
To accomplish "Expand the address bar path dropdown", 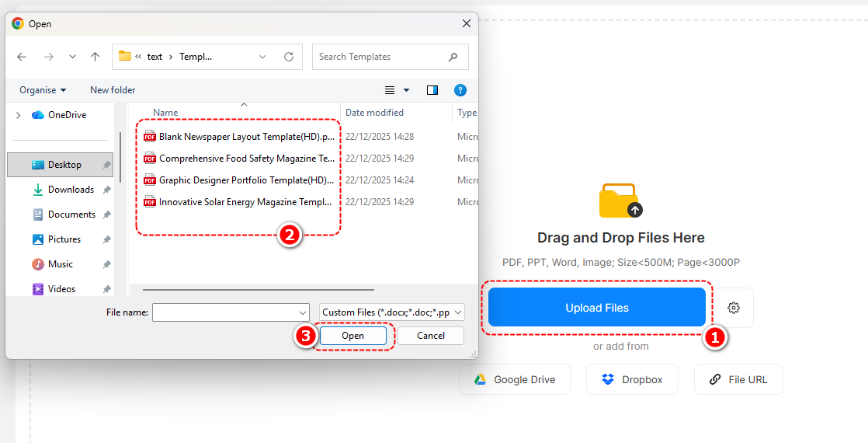I will [x=262, y=57].
